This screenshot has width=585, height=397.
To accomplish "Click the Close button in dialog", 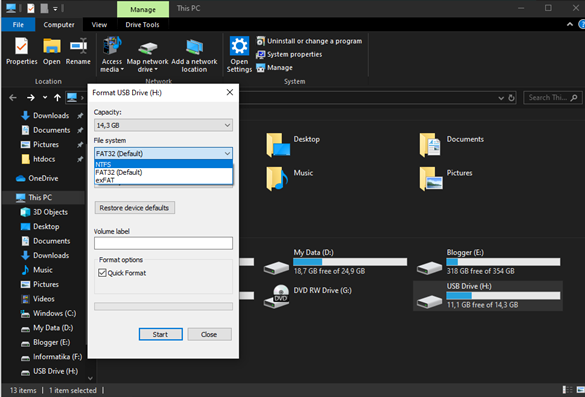I will click(209, 334).
